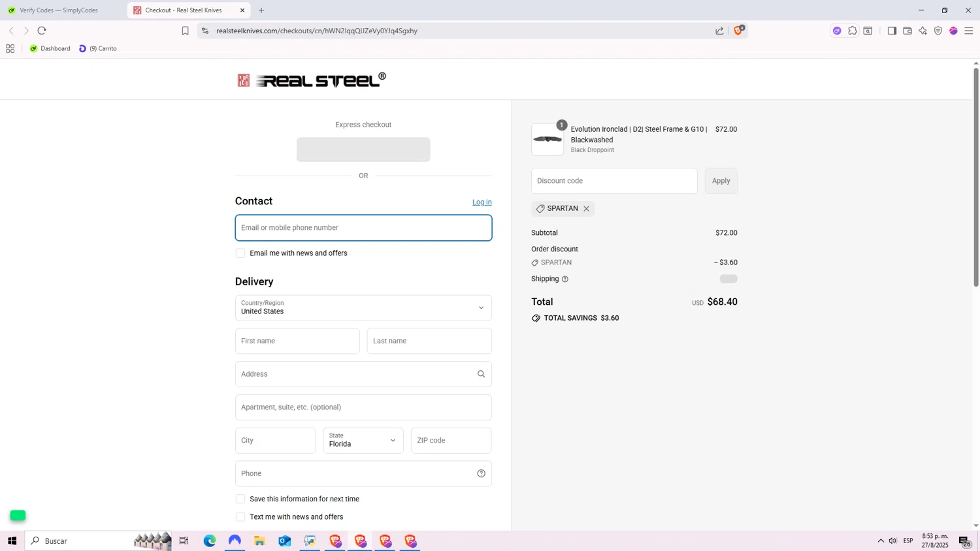This screenshot has height=551, width=980.
Task: Focus the Email or mobile phone field
Action: 363,228
